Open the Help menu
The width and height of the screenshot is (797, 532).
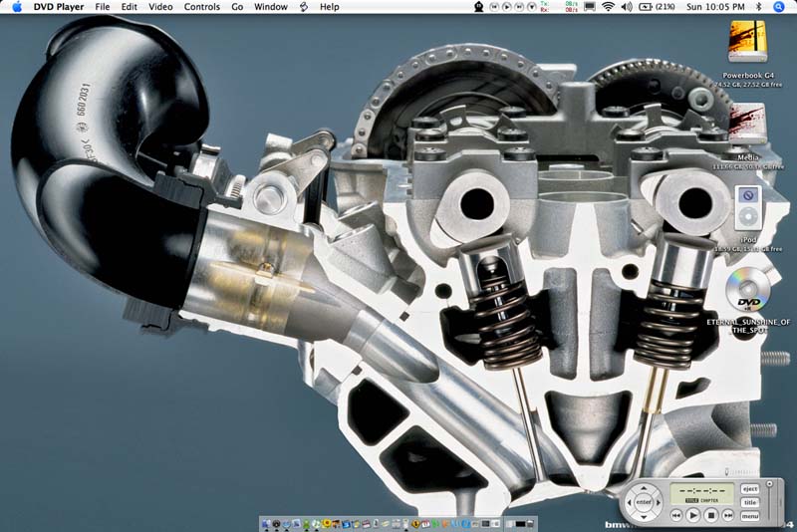pyautogui.click(x=330, y=7)
